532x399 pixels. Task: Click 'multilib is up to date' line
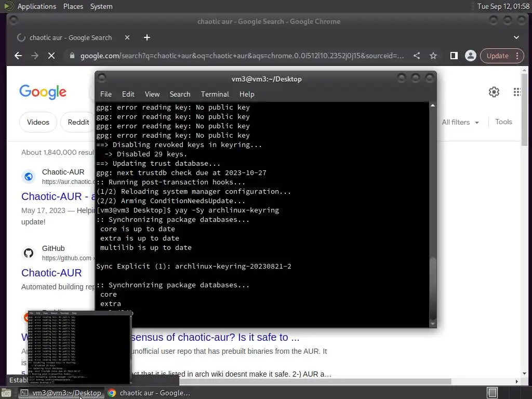[x=145, y=248]
